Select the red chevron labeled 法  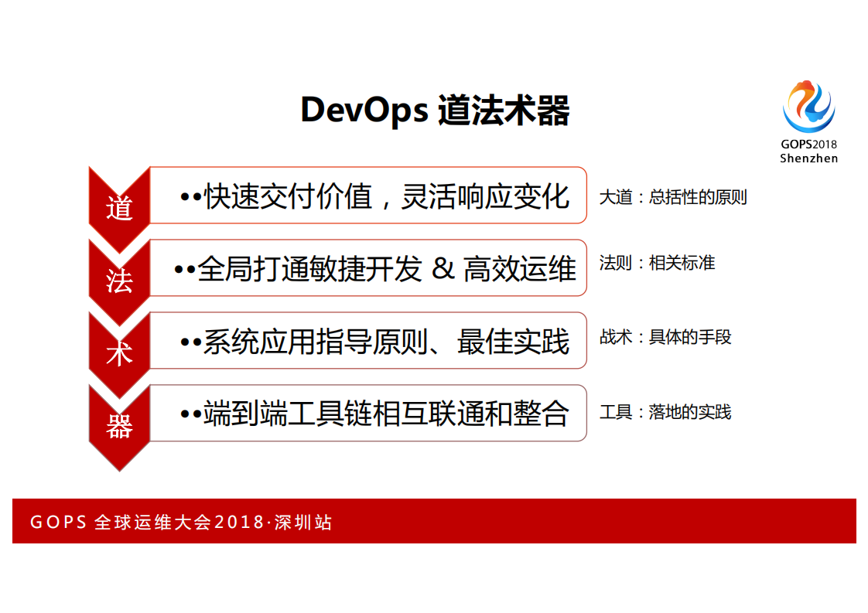(120, 276)
